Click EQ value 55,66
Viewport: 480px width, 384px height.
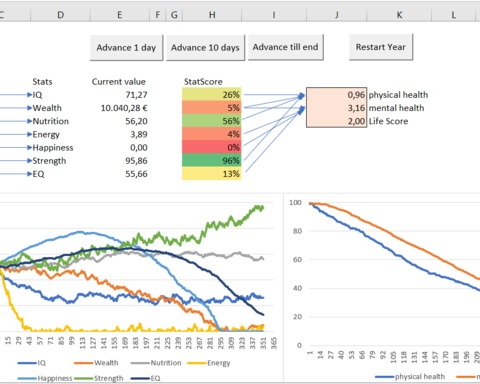[x=136, y=174]
